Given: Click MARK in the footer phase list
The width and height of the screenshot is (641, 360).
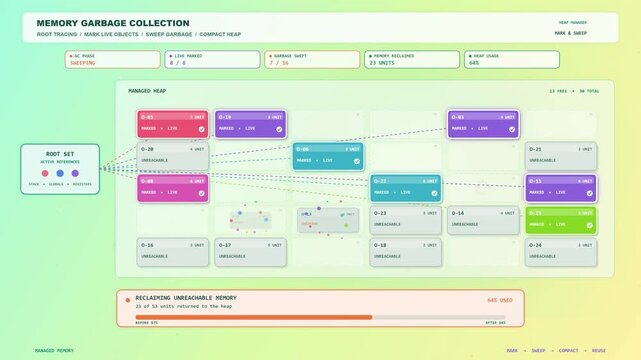Looking at the screenshot, I should coord(512,351).
